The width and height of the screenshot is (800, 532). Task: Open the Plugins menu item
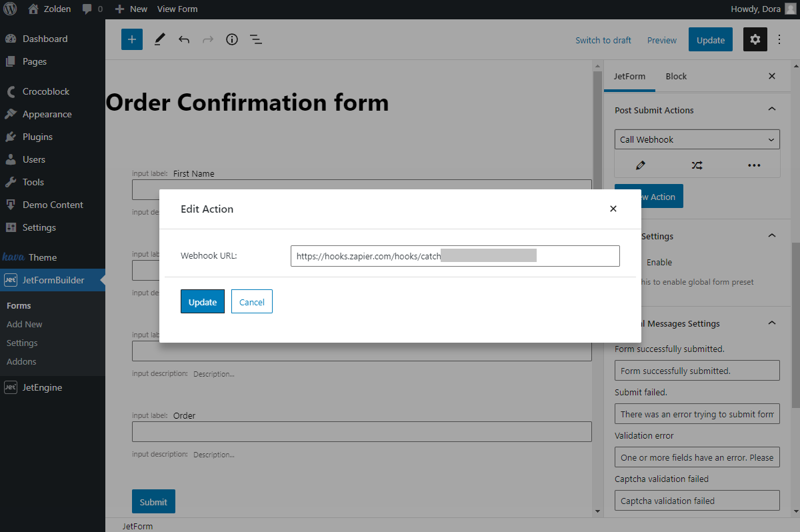pyautogui.click(x=37, y=137)
